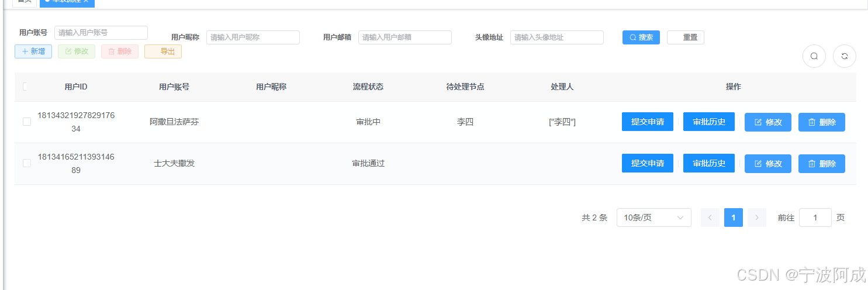Click the 用户ID column header

(x=76, y=87)
